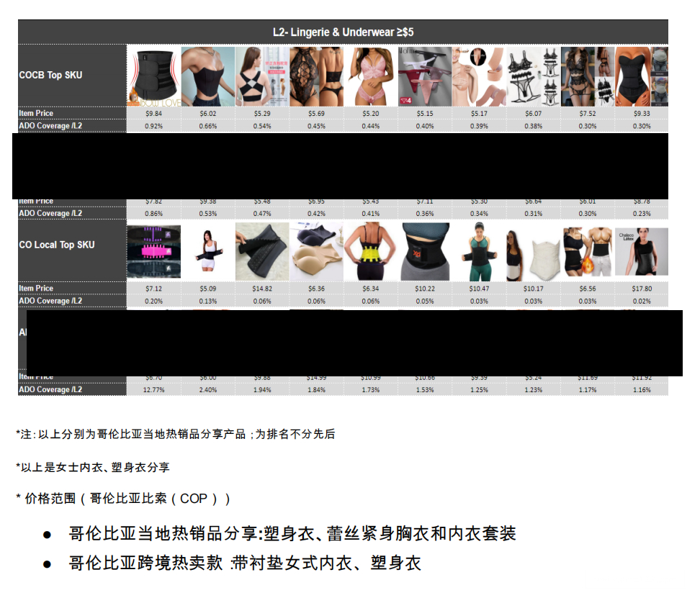Select the Chaleco Latex vest thumbnail
The height and width of the screenshot is (603, 700).
(x=641, y=250)
